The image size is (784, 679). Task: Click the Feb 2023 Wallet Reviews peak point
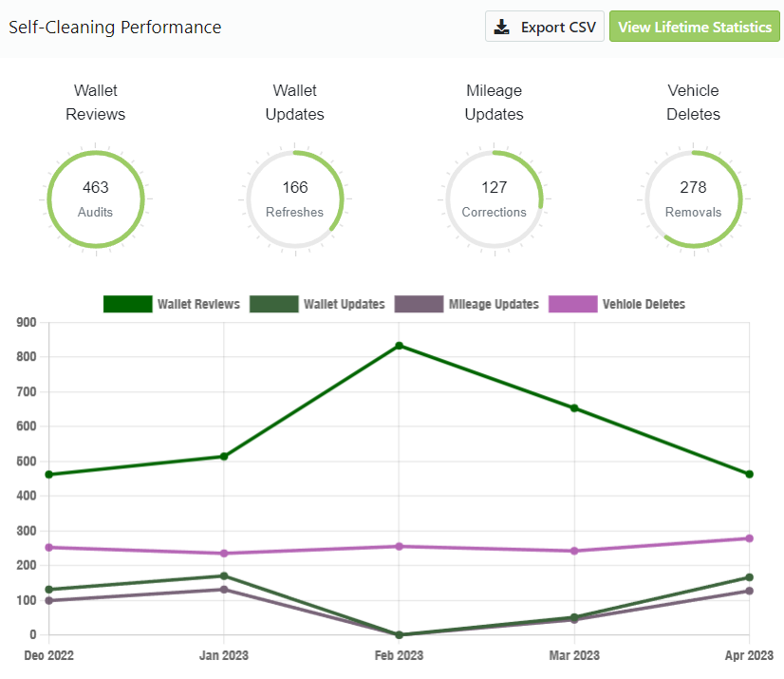(400, 346)
